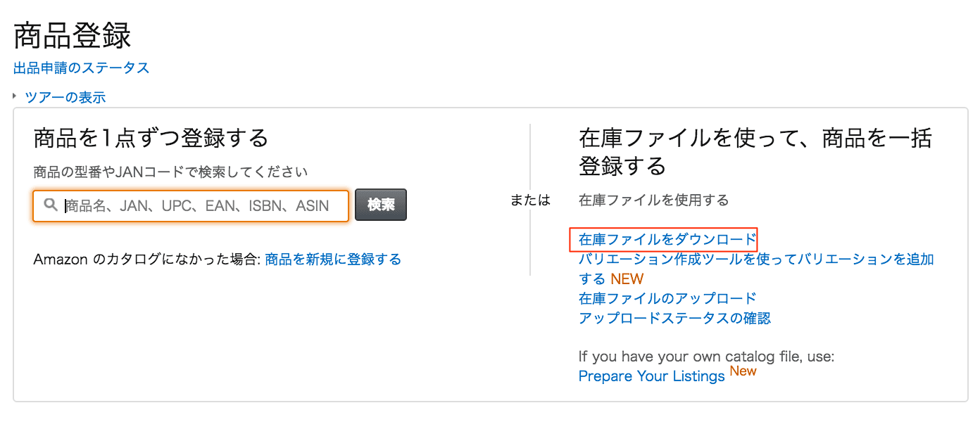980x422 pixels.
Task: Click the 在庫ファイルをダウンロード link
Action: pos(667,240)
